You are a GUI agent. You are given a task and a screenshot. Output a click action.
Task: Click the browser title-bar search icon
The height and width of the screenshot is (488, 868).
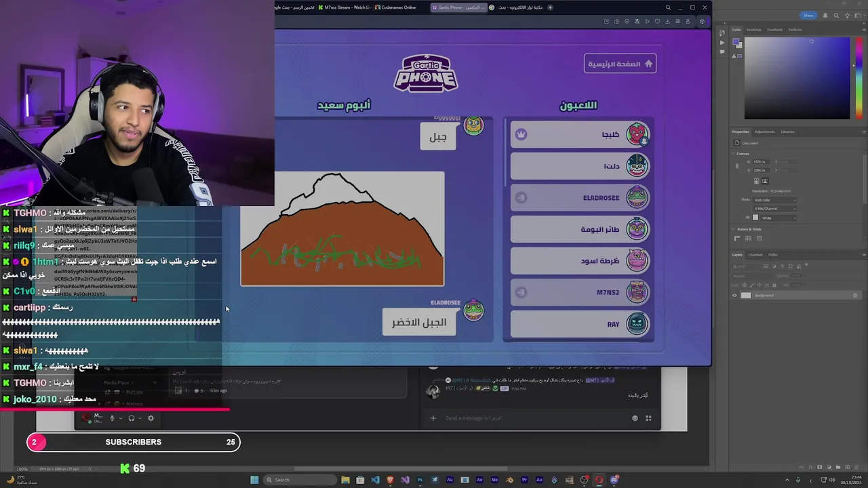coord(668,7)
